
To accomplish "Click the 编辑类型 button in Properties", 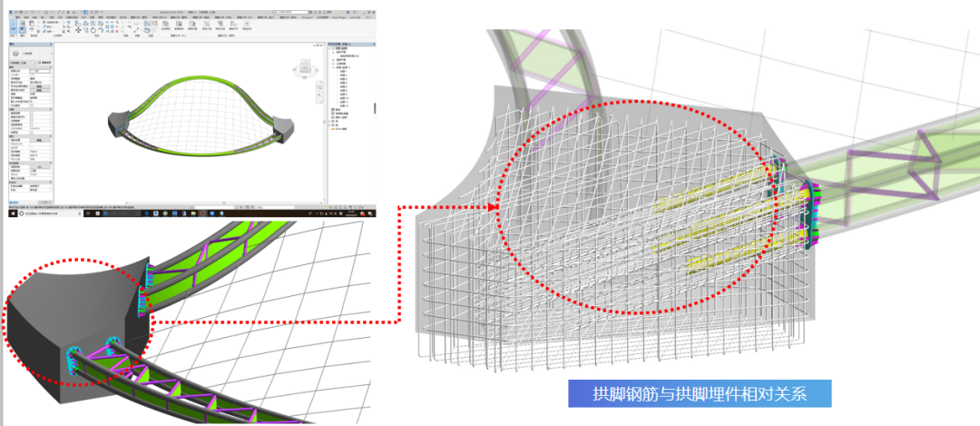I will (x=45, y=63).
